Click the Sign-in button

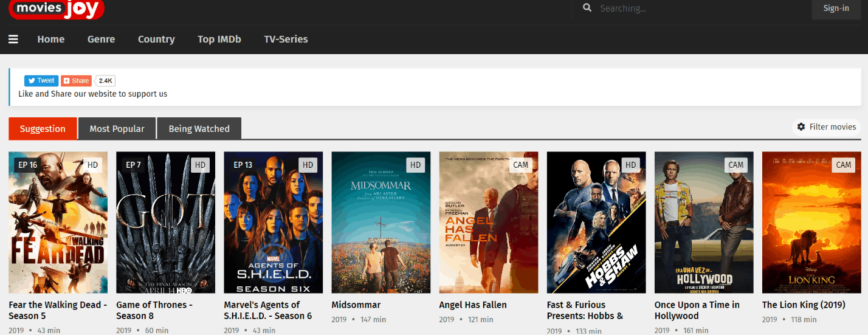point(836,9)
